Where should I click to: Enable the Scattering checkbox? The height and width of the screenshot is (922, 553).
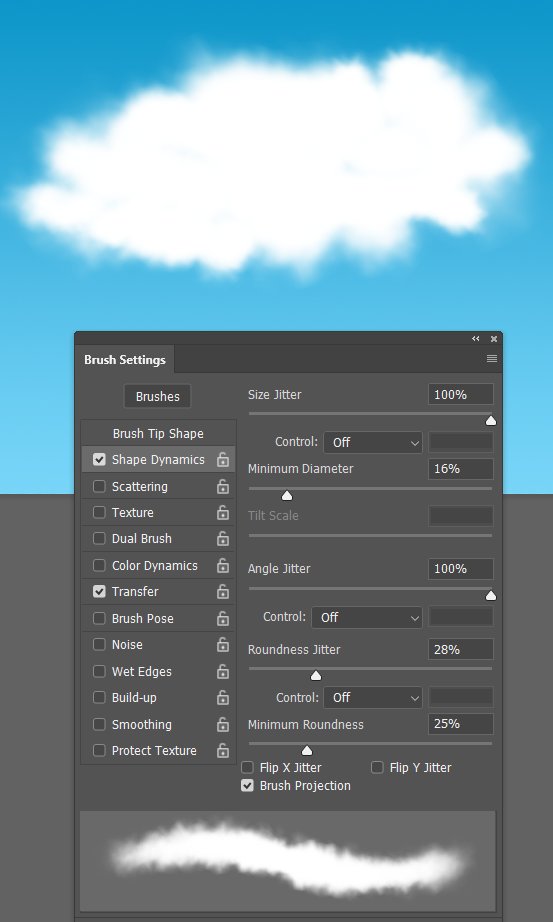coord(99,486)
